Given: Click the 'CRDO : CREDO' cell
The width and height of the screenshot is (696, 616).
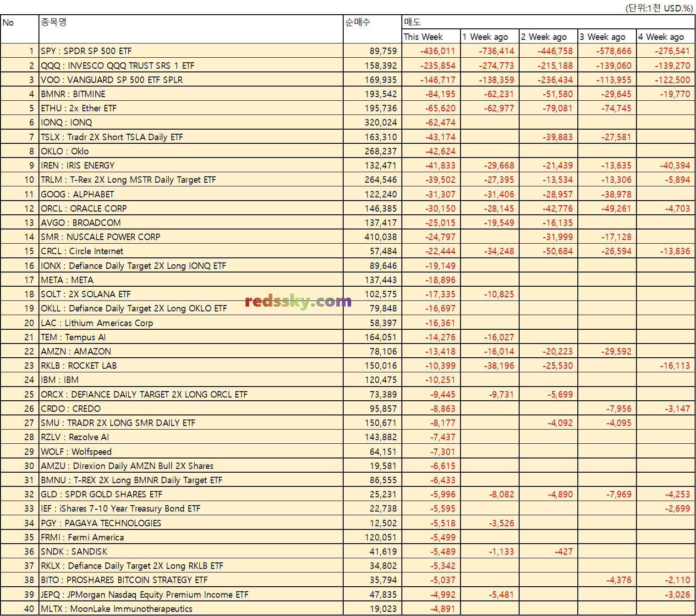Looking at the screenshot, I should point(191,409).
